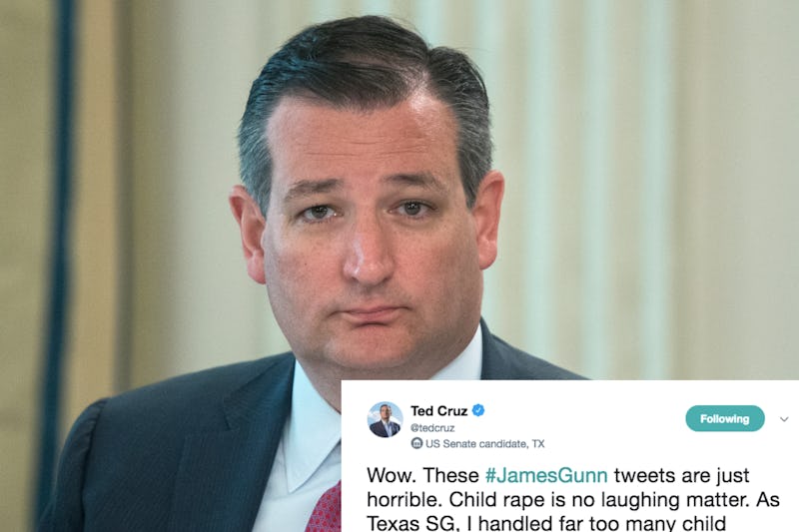799x532 pixels.
Task: Open the Ted Cruz profile avatar
Action: 386,419
